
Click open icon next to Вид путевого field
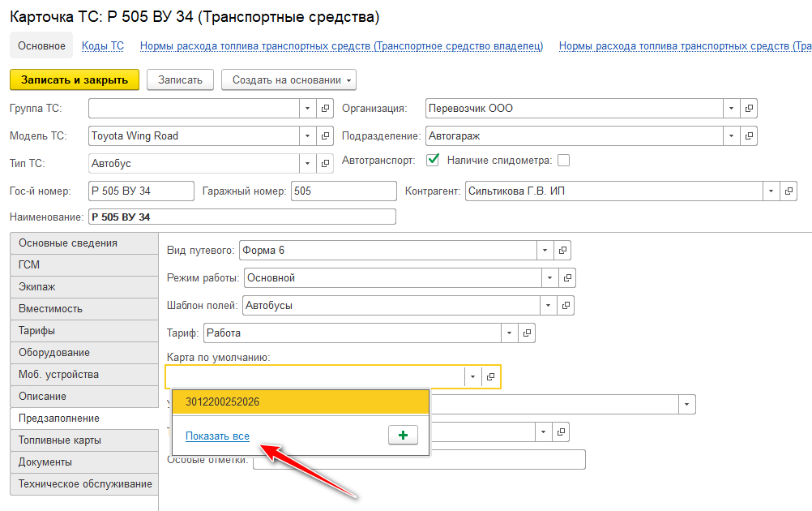564,251
